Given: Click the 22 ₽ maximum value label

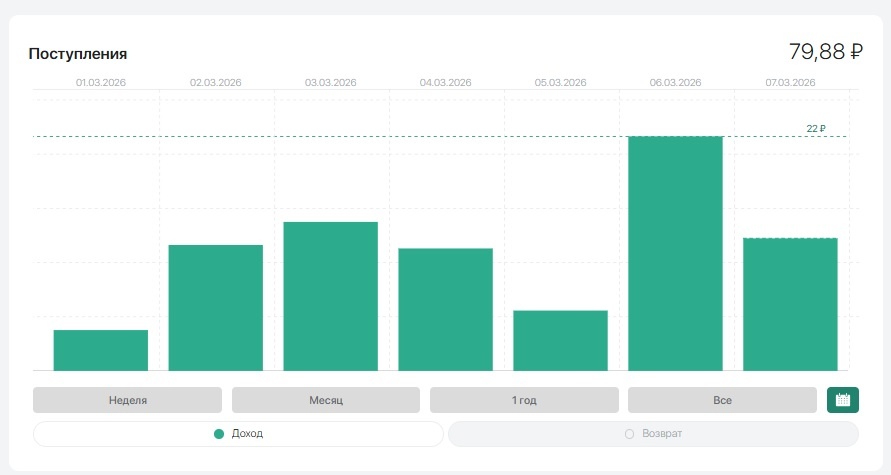Looking at the screenshot, I should pyautogui.click(x=816, y=128).
